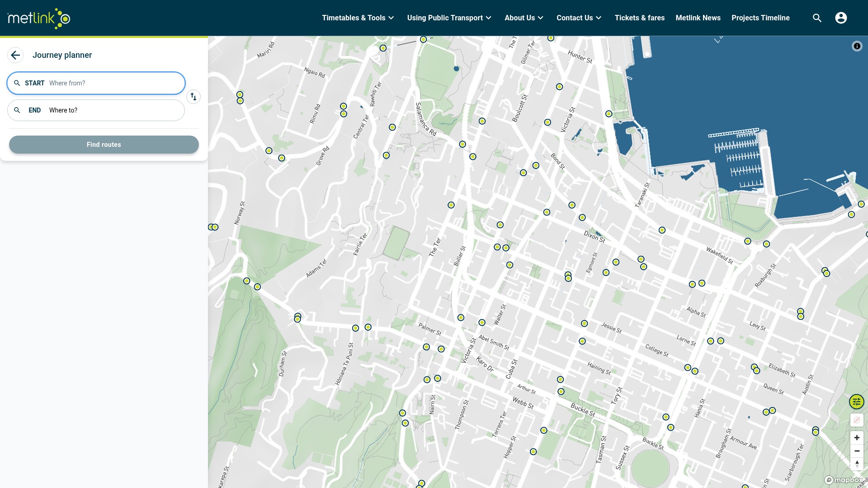This screenshot has height=488, width=868.
Task: Open Tickets & fares page
Action: (640, 18)
